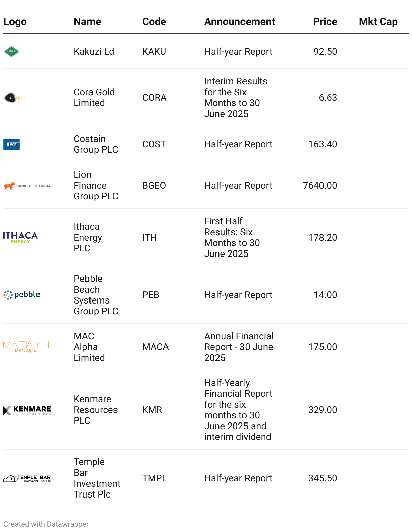Click the Announcement column header
Viewport: 412px width, 532px height.
(x=239, y=22)
